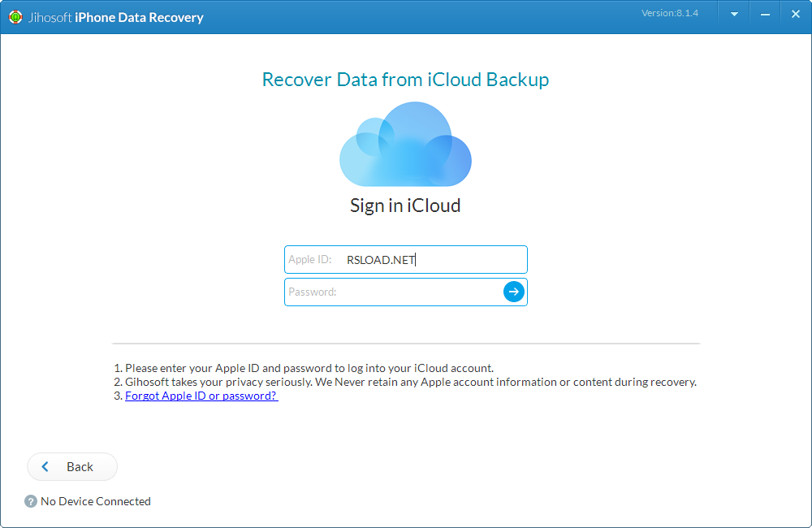812x528 pixels.
Task: Minimize the iPhone Data Recovery window
Action: coord(765,15)
